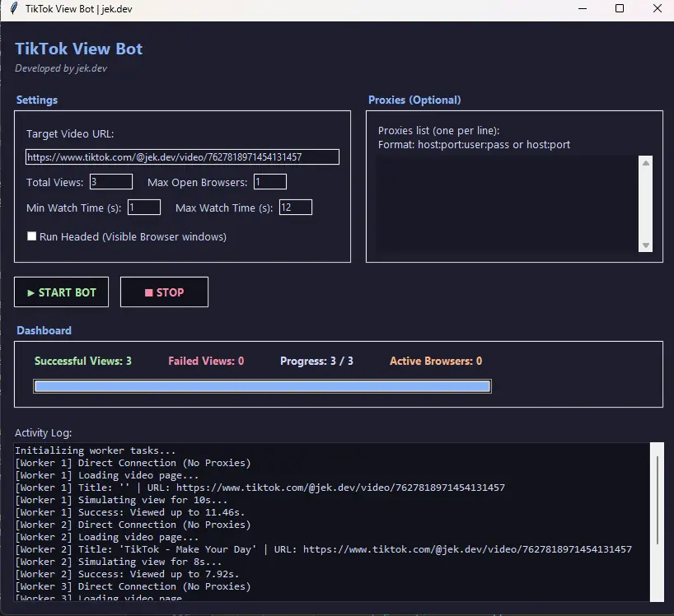Click Worker 2 Direct Connection log line

(x=133, y=525)
